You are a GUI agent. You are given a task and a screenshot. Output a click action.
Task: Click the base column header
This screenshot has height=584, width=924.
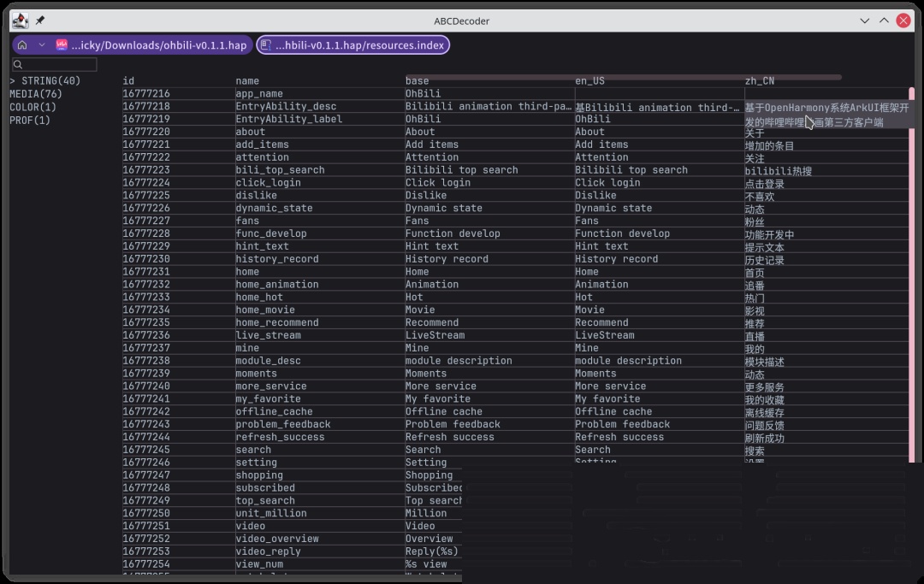[418, 80]
